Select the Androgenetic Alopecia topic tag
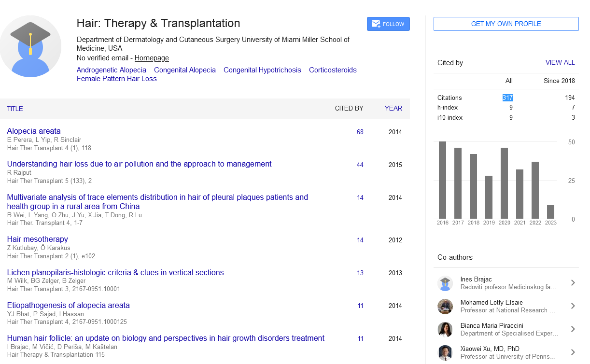The image size is (590, 364). (111, 70)
